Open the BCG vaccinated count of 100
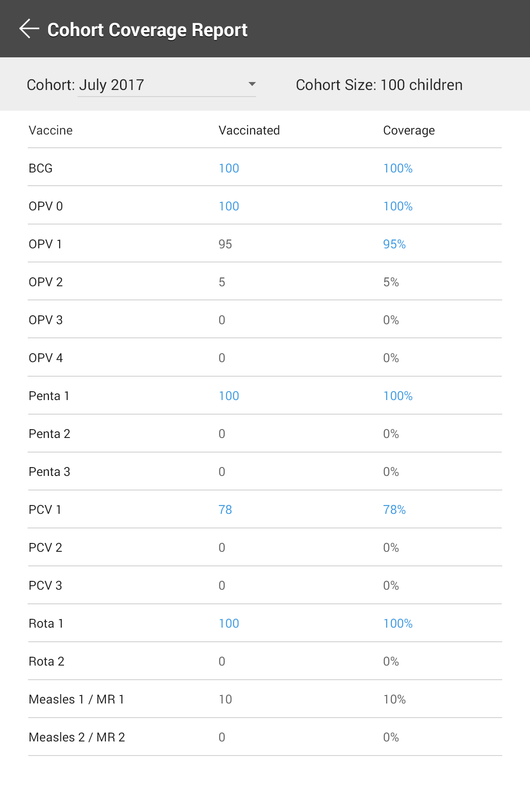 tap(229, 168)
